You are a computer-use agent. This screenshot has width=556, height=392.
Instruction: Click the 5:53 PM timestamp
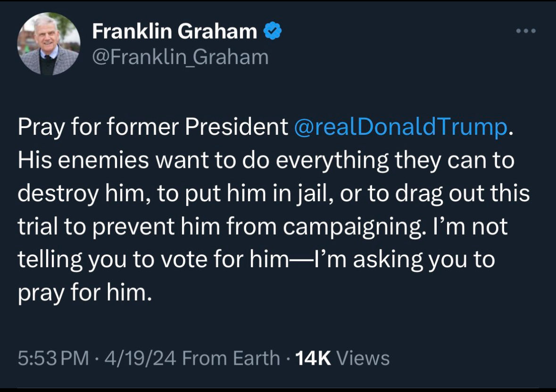53,358
